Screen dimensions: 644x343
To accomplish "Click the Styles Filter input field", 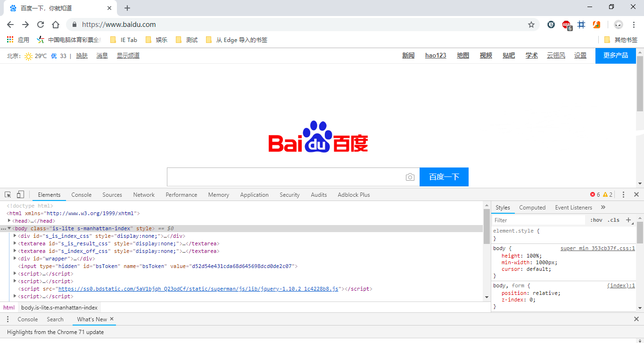I will (x=539, y=220).
